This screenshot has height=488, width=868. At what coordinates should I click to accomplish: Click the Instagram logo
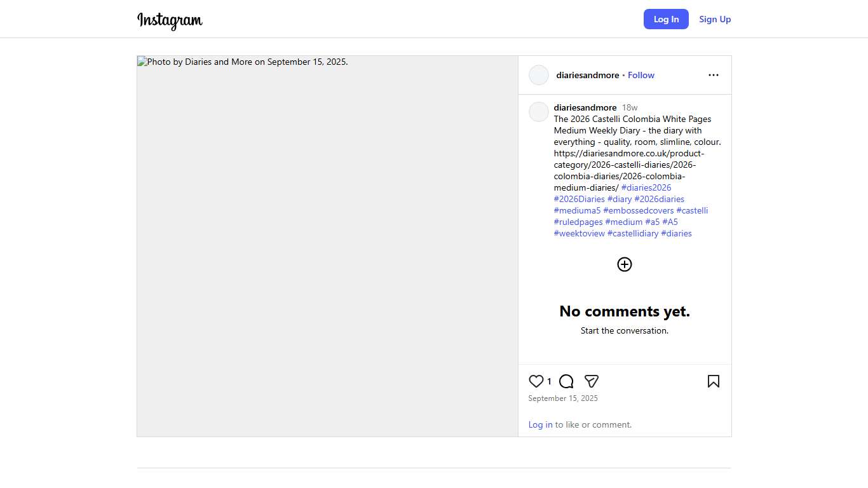[x=170, y=20]
